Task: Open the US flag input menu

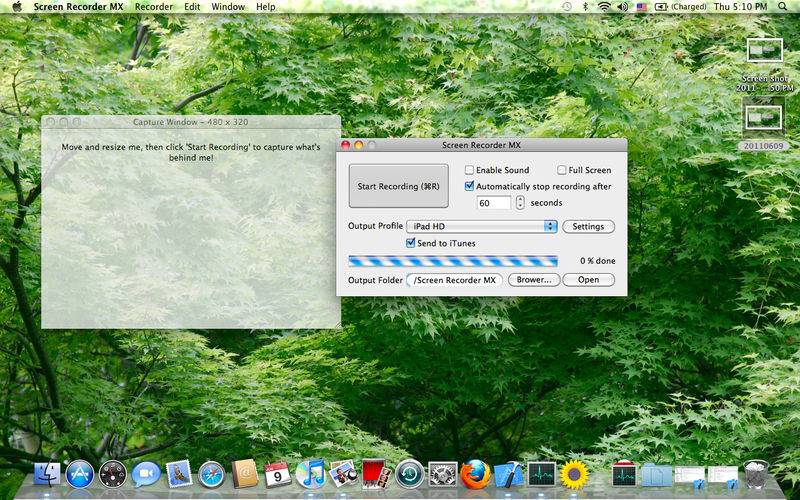Action: [x=641, y=7]
